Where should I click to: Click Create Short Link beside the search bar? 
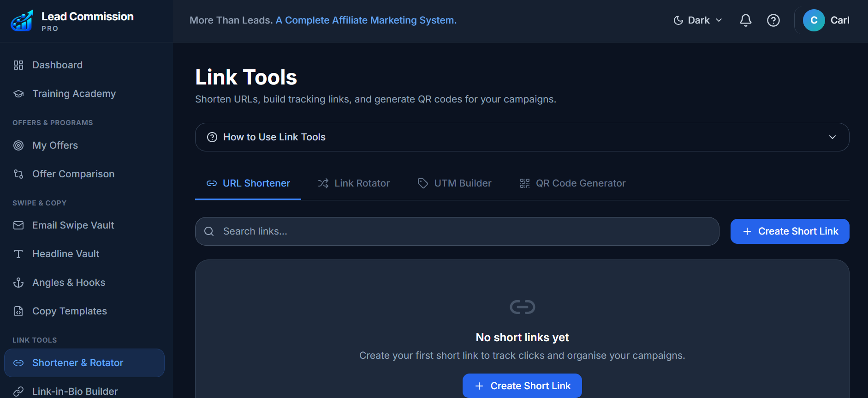(790, 231)
